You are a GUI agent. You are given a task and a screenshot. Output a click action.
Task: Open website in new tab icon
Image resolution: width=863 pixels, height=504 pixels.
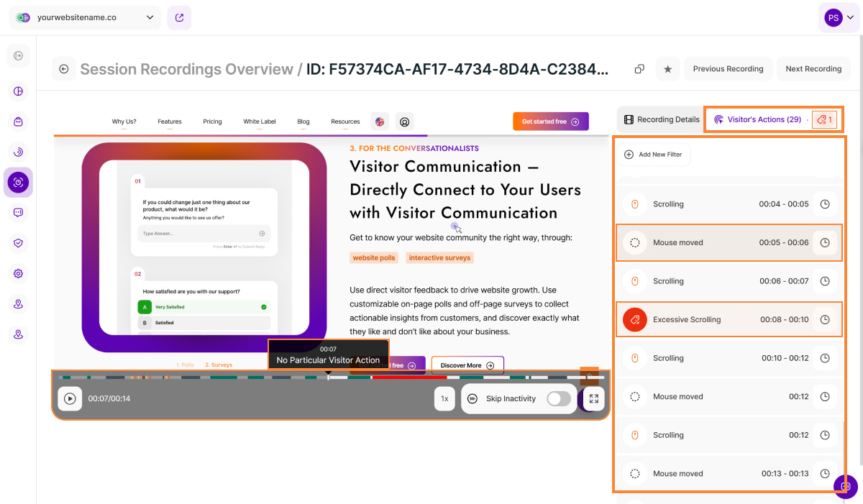coord(179,18)
